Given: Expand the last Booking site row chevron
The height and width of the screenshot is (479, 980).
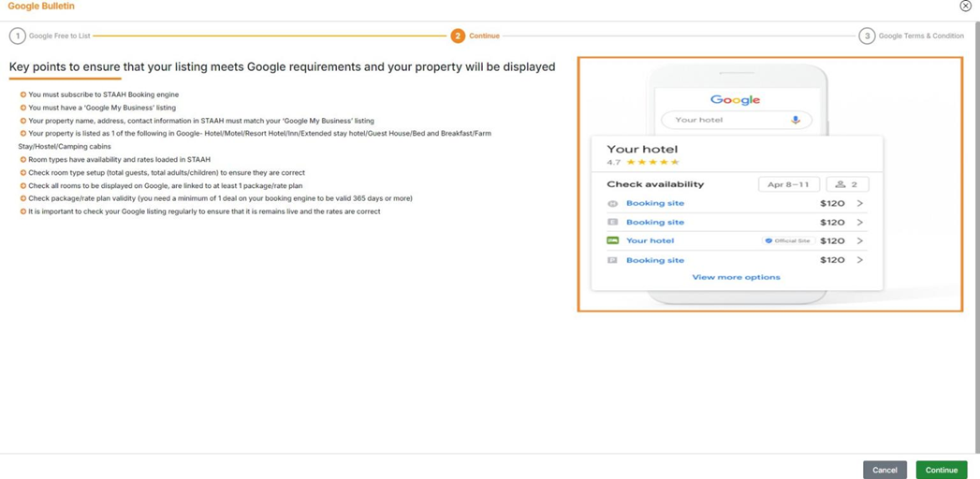Looking at the screenshot, I should pyautogui.click(x=860, y=260).
